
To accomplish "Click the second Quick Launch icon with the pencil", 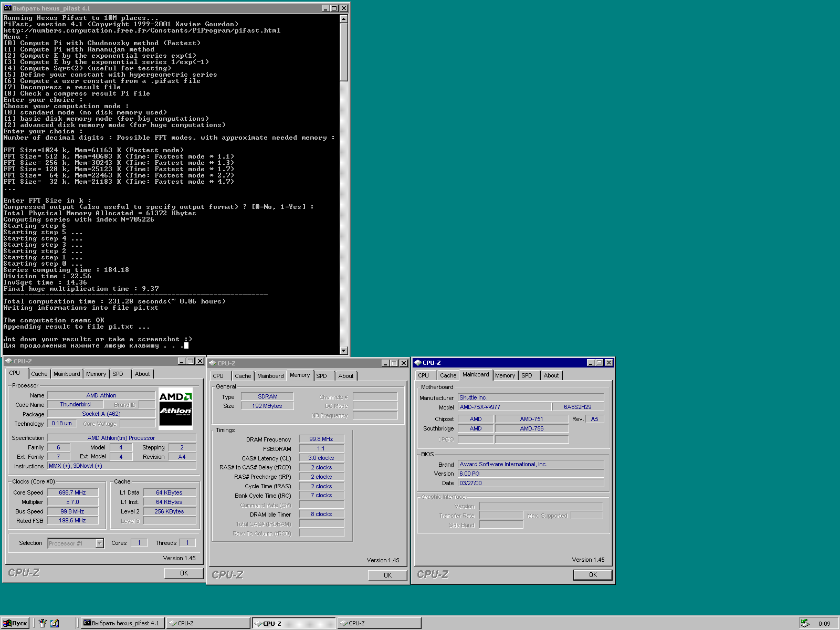I will click(55, 623).
